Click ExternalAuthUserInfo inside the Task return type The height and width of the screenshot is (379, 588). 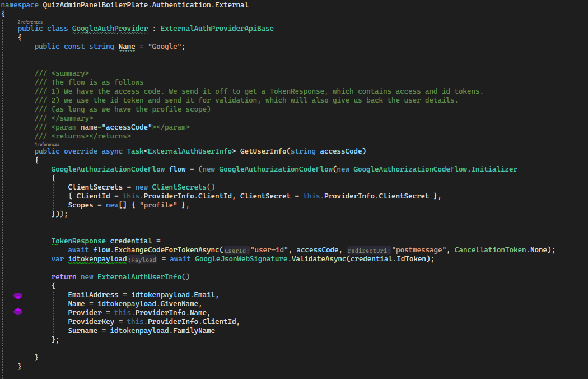click(190, 151)
